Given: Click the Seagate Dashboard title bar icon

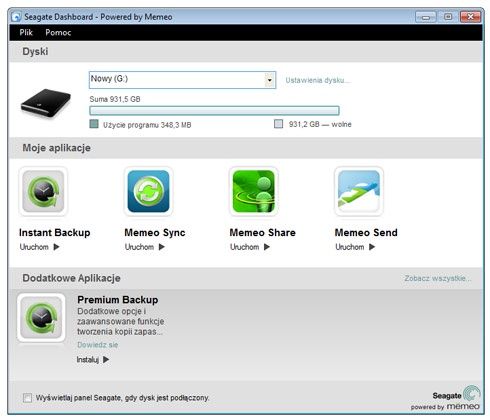Looking at the screenshot, I should click(16, 17).
